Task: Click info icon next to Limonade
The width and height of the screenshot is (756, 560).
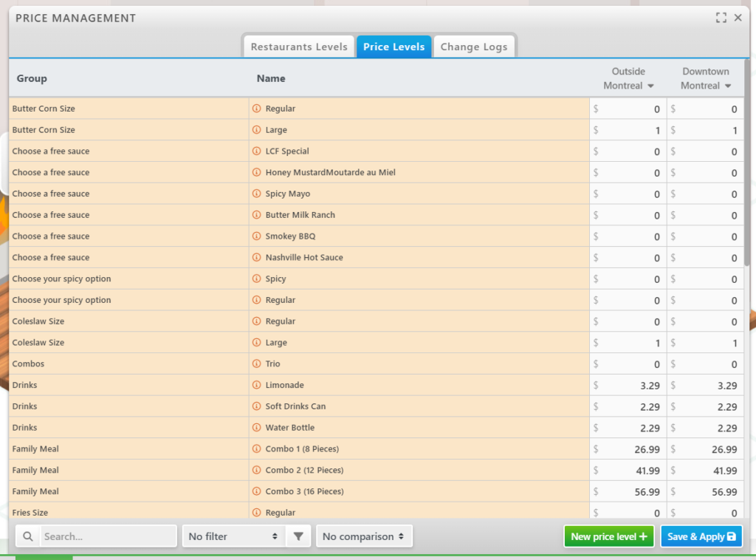Action: pyautogui.click(x=257, y=386)
